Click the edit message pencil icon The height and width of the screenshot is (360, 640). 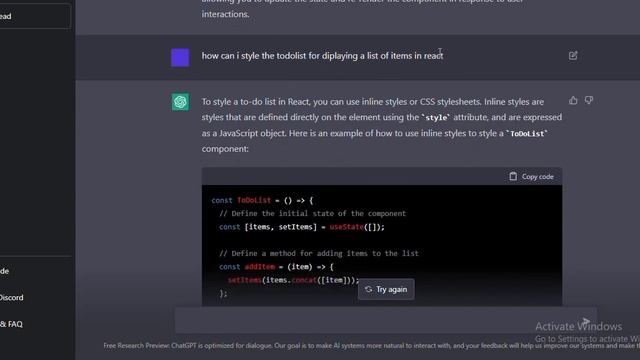573,56
